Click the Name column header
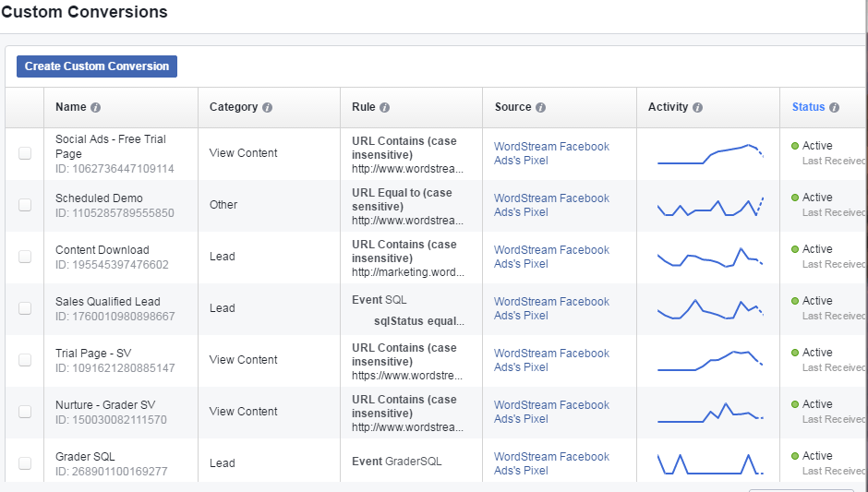 pyautogui.click(x=71, y=107)
